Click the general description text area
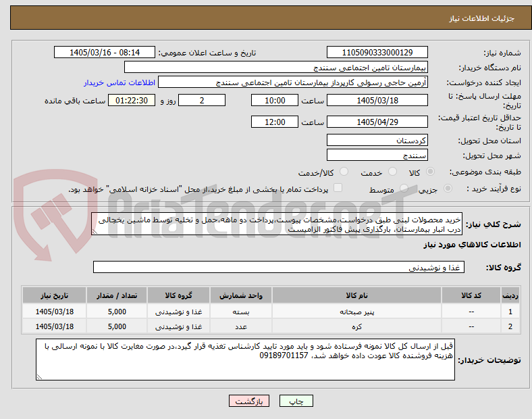Viewport: 532px width, 419px height. point(277,224)
